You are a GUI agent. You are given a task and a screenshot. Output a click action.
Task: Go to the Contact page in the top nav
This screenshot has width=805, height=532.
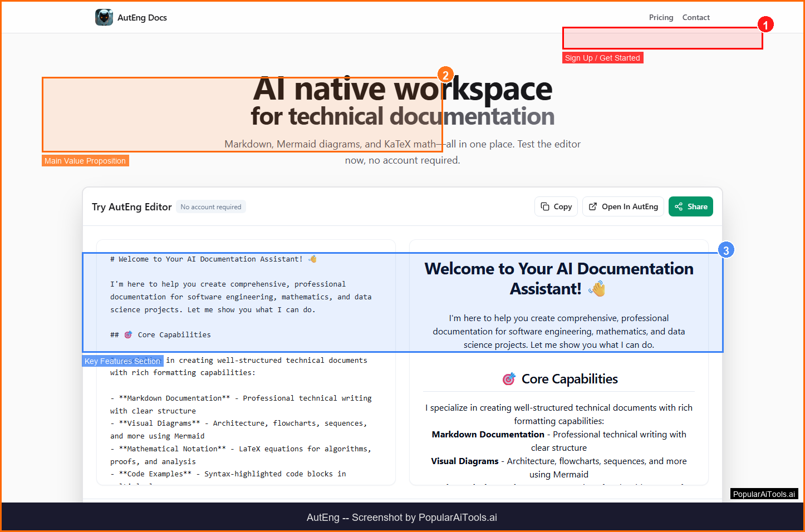696,17
